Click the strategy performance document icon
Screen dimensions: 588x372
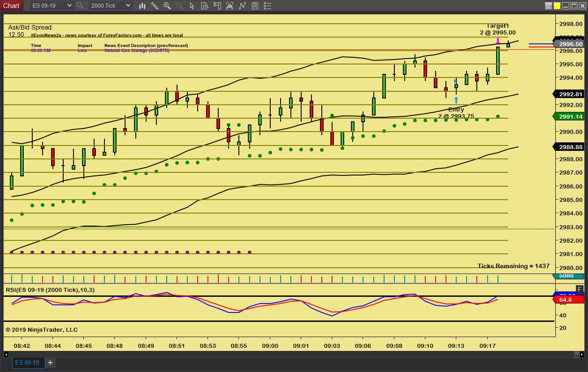[x=255, y=6]
